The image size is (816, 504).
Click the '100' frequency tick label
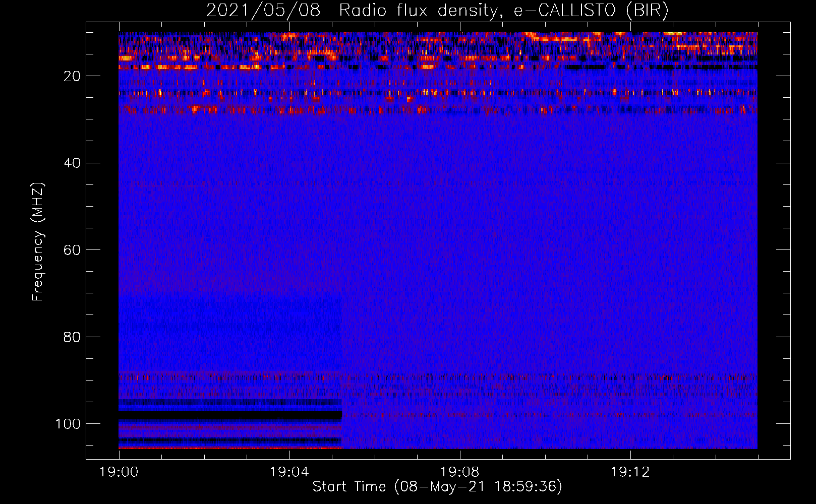pos(68,424)
